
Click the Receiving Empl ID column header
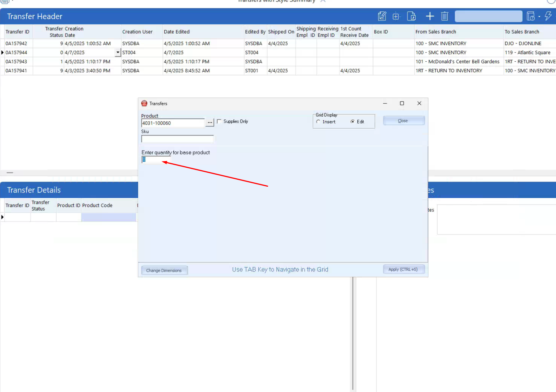click(x=328, y=32)
